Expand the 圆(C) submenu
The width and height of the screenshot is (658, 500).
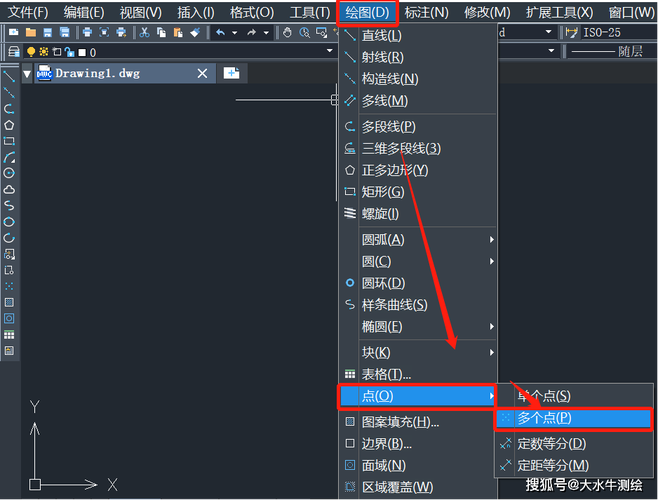coord(491,262)
